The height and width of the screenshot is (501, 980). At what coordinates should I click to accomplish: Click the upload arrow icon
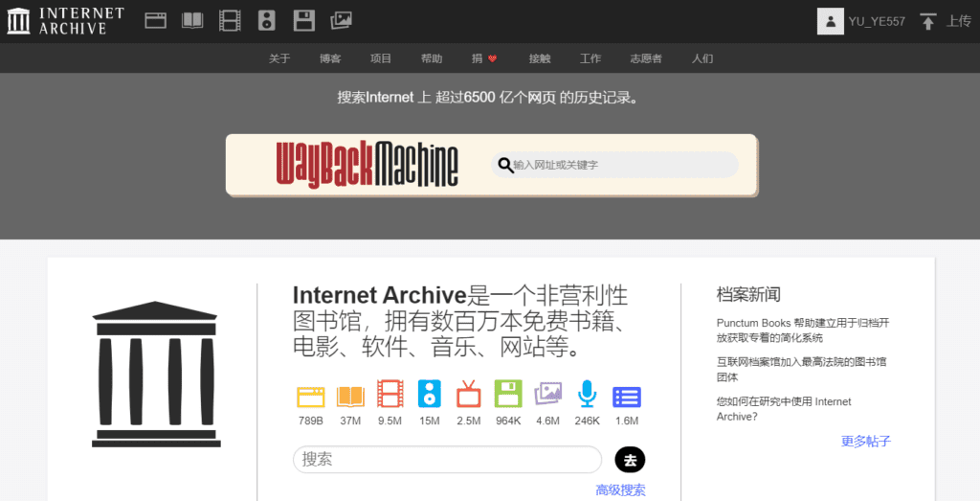coord(927,21)
